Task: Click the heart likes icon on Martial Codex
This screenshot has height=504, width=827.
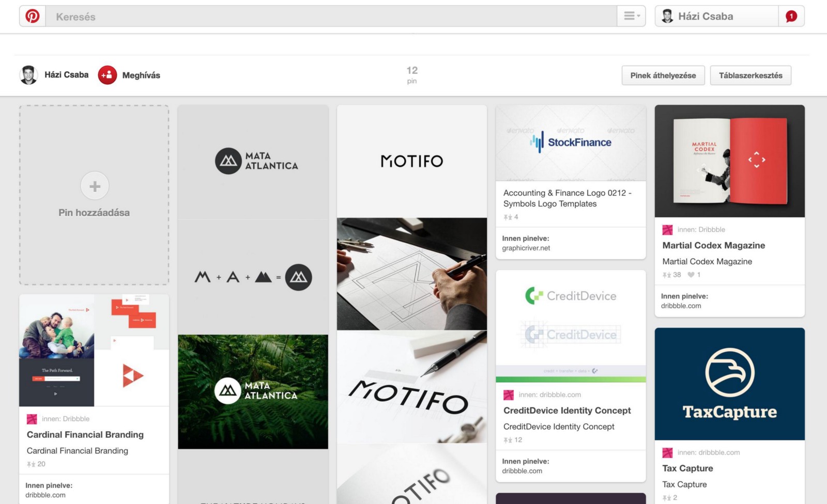Action: coord(691,275)
